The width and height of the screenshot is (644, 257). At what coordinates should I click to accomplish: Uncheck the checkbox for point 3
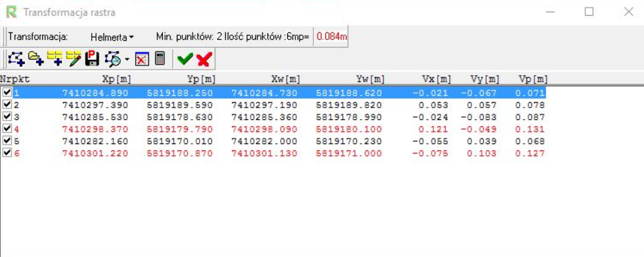point(7,117)
